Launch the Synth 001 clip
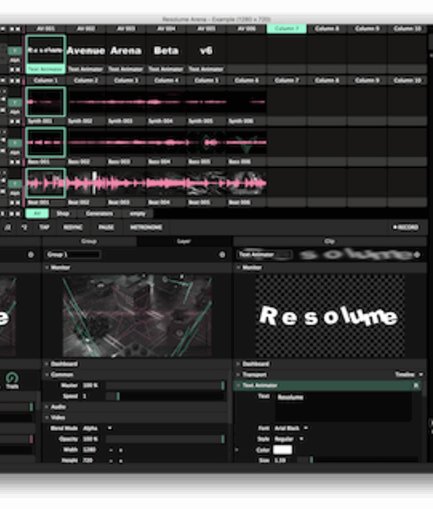Viewport: 433px width, 509px height. (46, 102)
